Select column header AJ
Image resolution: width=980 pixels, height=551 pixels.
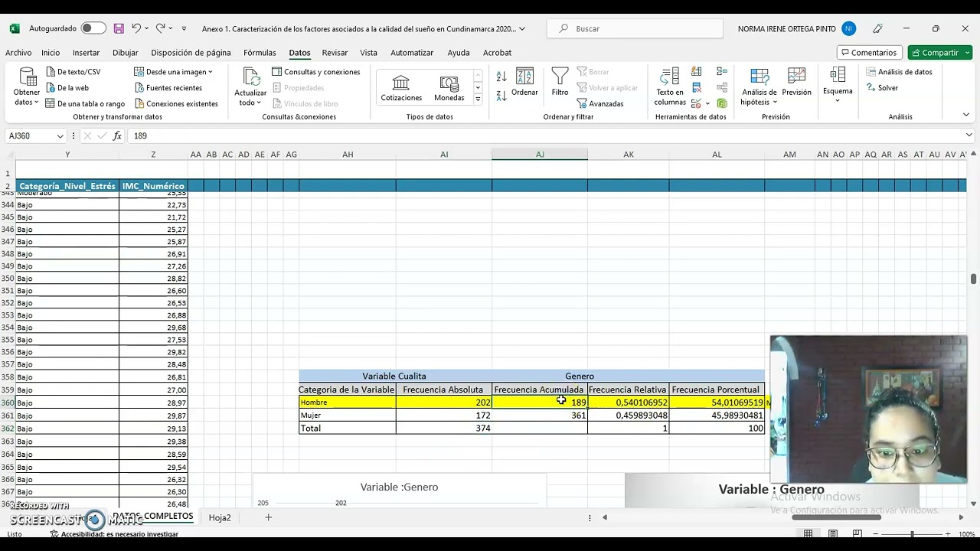540,155
